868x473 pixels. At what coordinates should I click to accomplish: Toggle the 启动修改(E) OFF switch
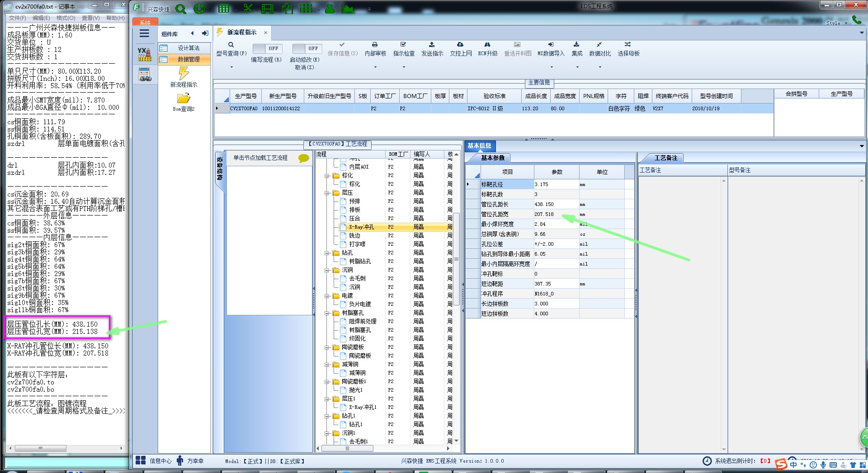pyautogui.click(x=307, y=48)
